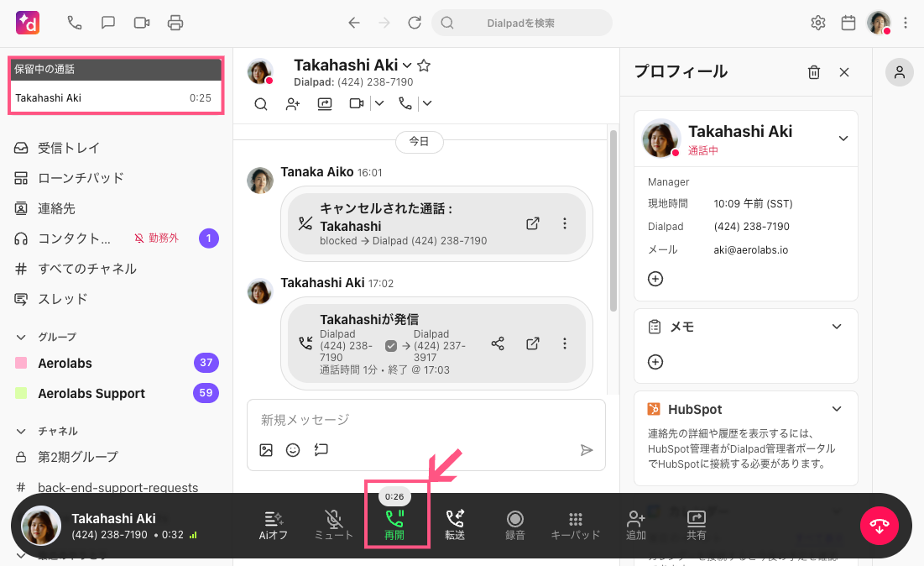Reload with the refresh icon
Image resolution: width=924 pixels, height=566 pixels.
415,23
